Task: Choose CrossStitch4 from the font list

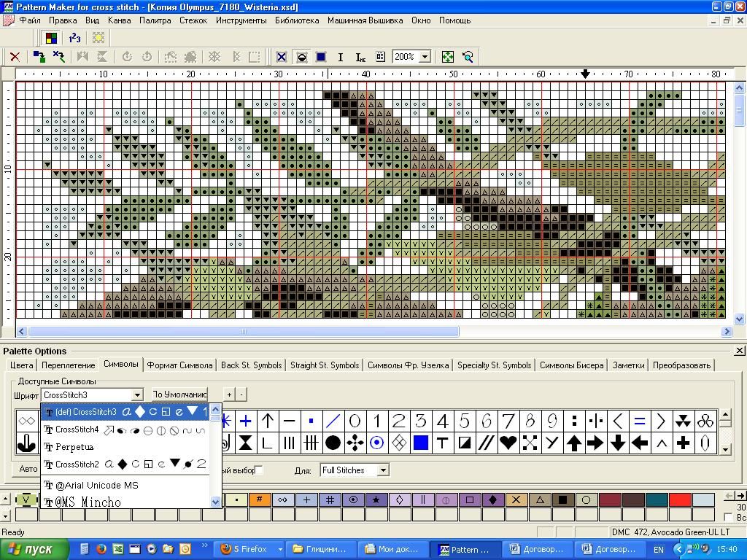Action: pos(77,429)
